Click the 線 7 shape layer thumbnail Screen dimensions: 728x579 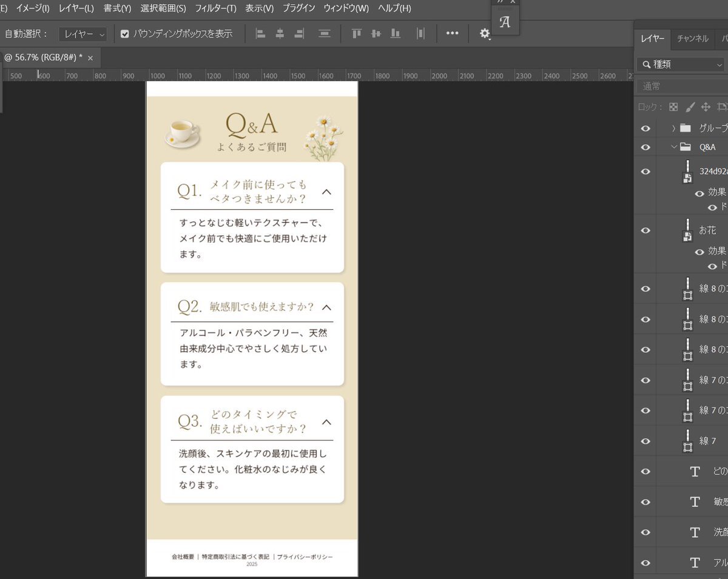pos(687,441)
